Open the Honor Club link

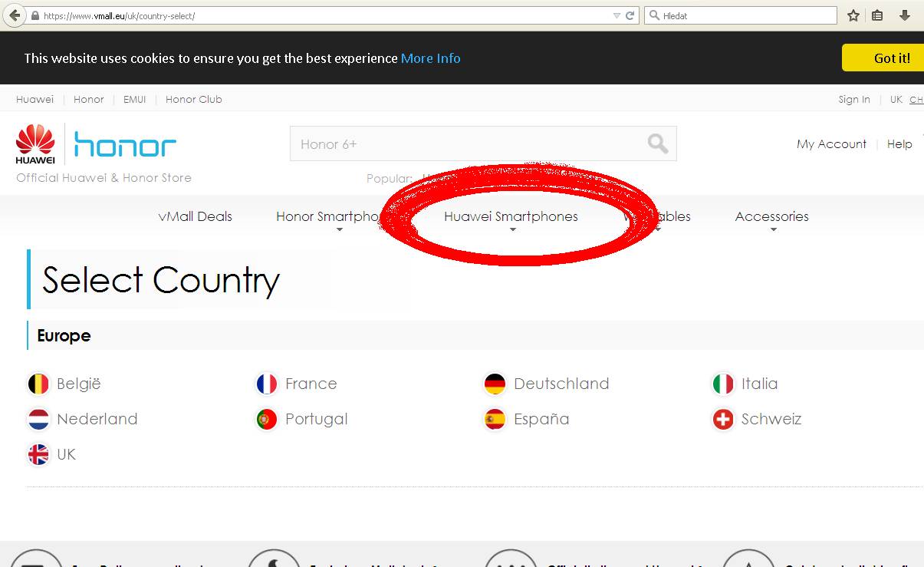click(x=194, y=99)
